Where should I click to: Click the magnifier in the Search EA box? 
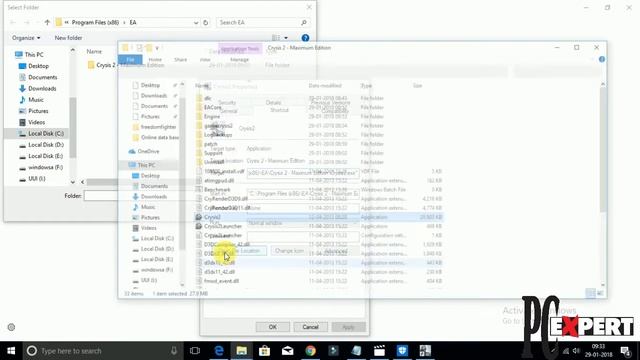(304, 22)
